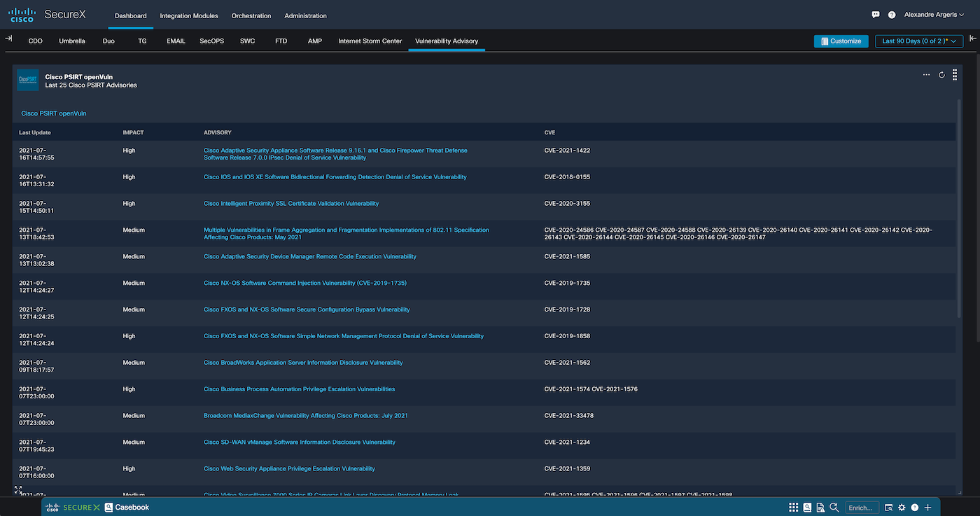Click the CVE column header

tap(550, 132)
